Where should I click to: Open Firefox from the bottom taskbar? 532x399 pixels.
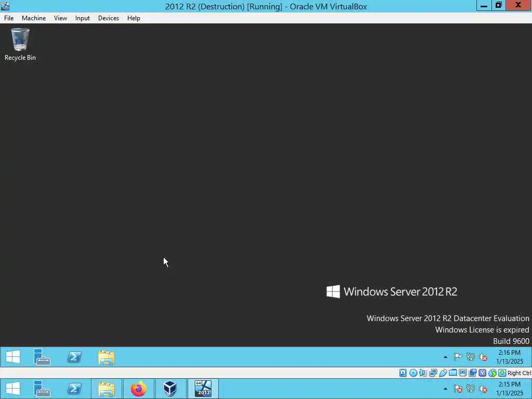pyautogui.click(x=139, y=389)
